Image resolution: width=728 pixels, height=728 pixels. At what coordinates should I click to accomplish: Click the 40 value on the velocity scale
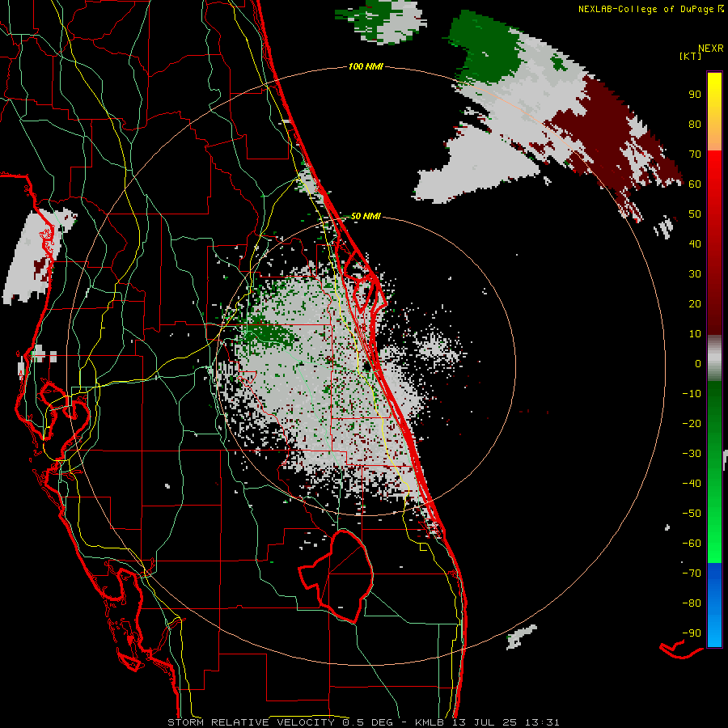click(x=695, y=244)
